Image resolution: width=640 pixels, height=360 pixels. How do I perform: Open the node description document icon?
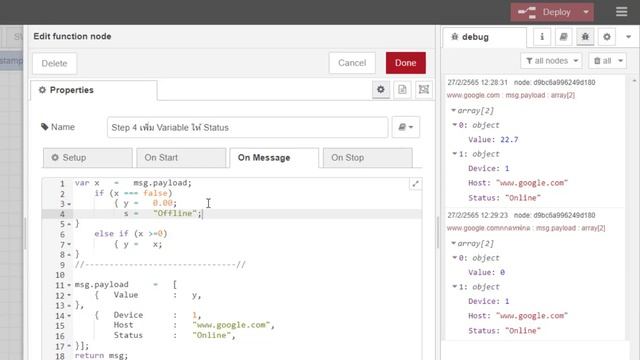pyautogui.click(x=402, y=89)
